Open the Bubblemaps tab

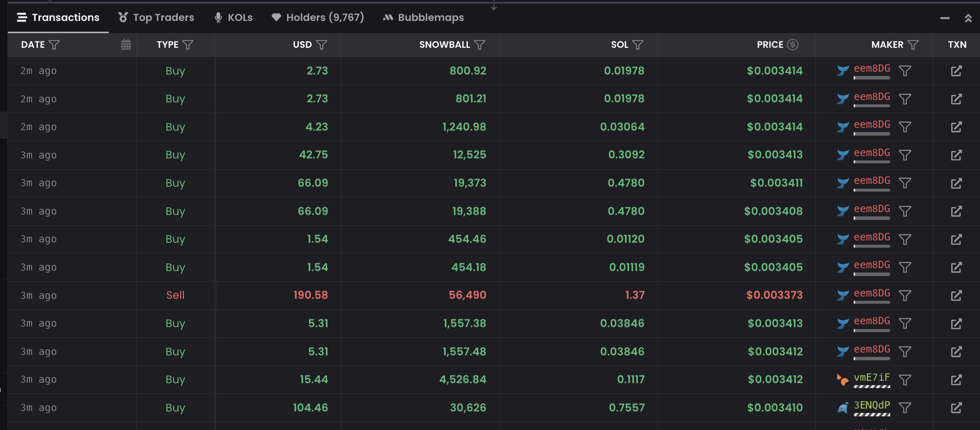click(x=423, y=18)
